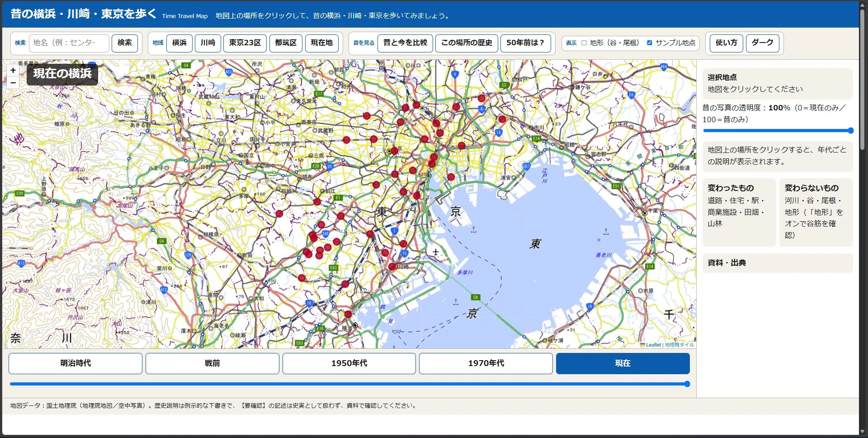Click the 50年前は？ button
868x438 pixels.
point(526,43)
